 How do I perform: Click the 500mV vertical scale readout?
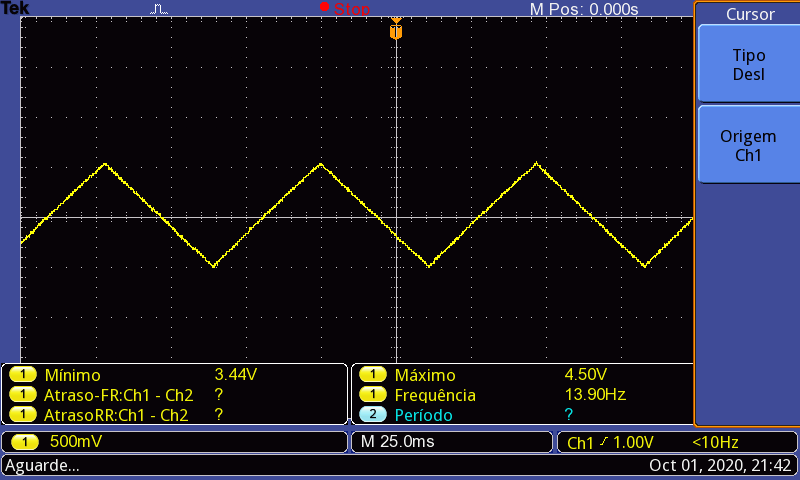pyautogui.click(x=76, y=441)
